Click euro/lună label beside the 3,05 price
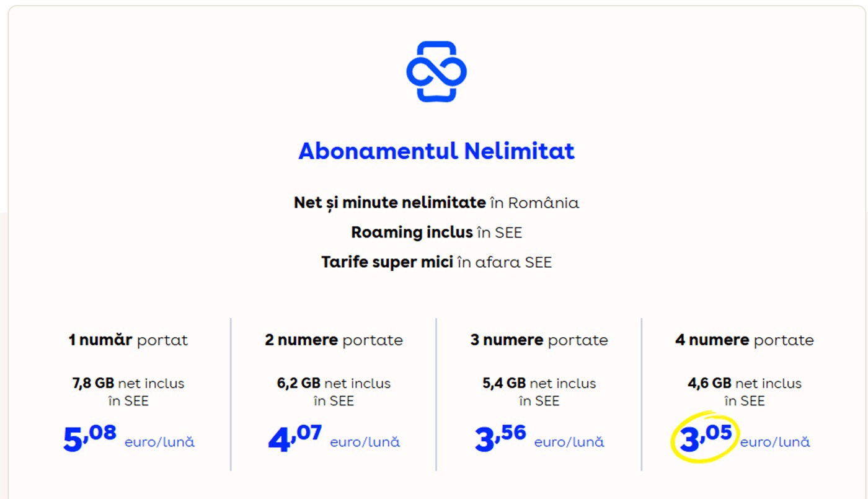The width and height of the screenshot is (868, 499). pyautogui.click(x=775, y=443)
